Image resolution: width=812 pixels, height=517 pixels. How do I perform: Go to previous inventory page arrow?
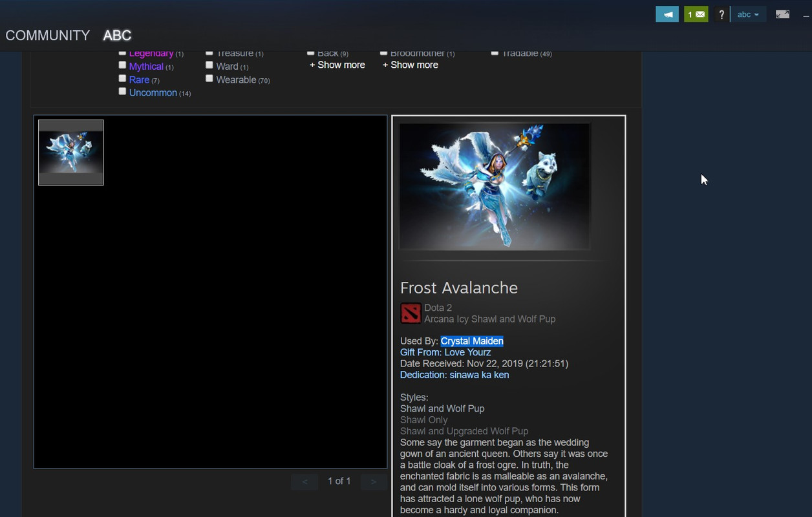(x=304, y=481)
